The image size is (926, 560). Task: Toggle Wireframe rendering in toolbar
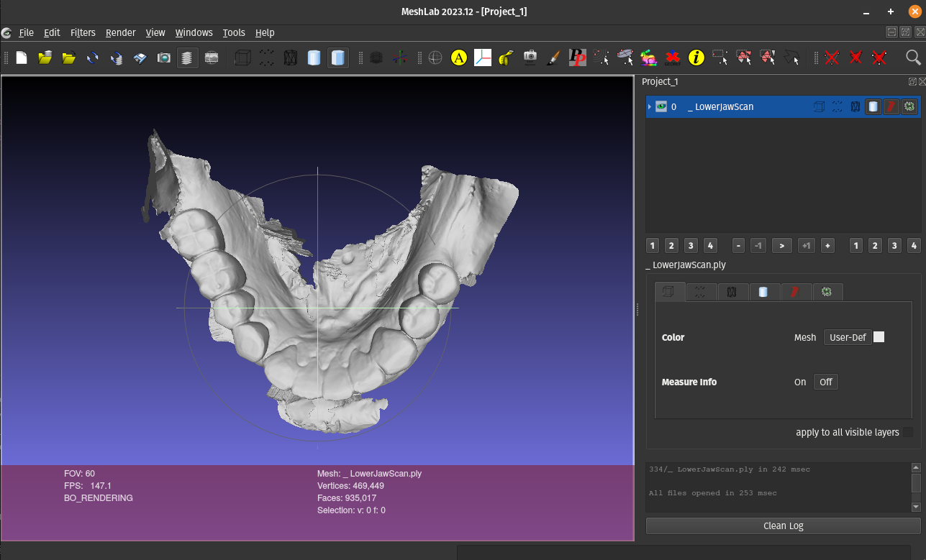(x=290, y=58)
